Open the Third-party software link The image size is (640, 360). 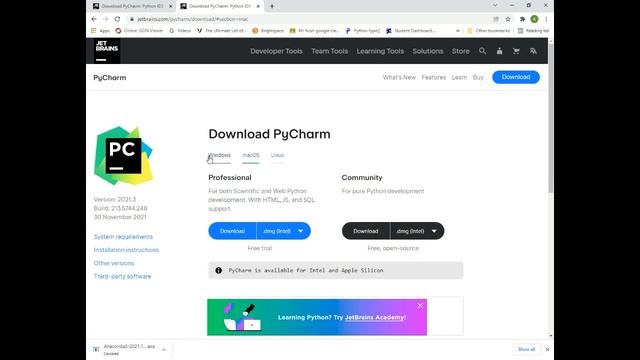pyautogui.click(x=122, y=276)
